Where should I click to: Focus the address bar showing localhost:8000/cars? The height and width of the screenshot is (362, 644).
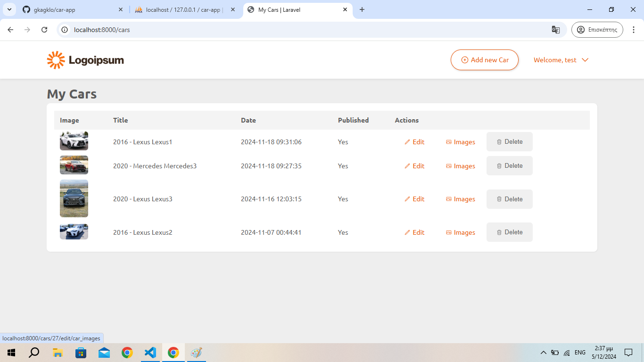[311, 30]
